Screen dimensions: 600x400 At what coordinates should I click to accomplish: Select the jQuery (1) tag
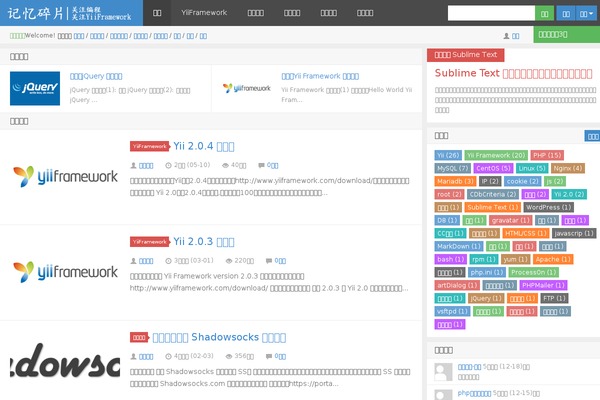tap(486, 298)
